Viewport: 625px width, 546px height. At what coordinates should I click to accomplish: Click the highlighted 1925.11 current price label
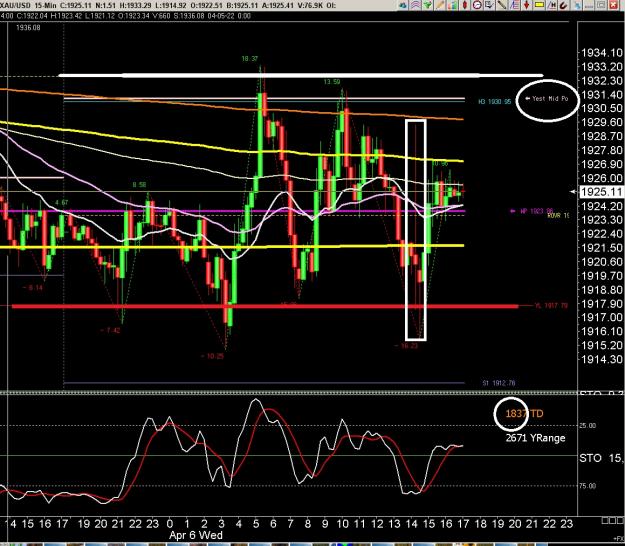coord(601,192)
